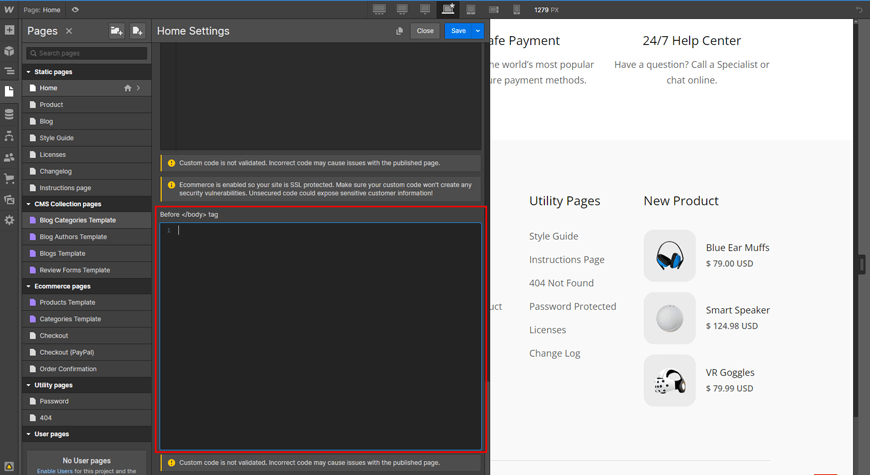Open the Navigator panel
Image resolution: width=870 pixels, height=475 pixels.
pyautogui.click(x=9, y=71)
